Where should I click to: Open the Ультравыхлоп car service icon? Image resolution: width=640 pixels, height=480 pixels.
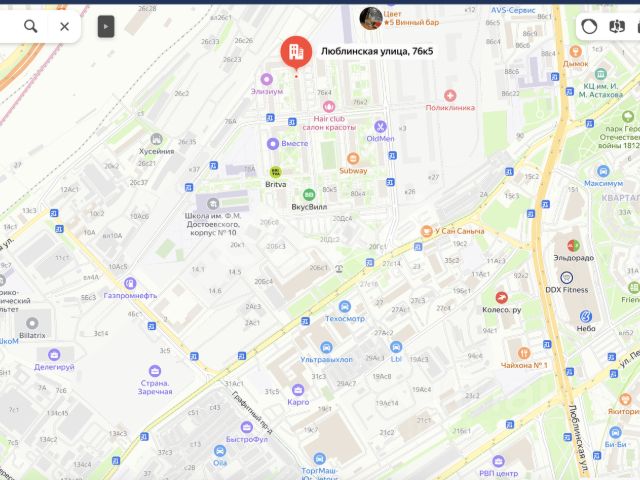pyautogui.click(x=326, y=347)
